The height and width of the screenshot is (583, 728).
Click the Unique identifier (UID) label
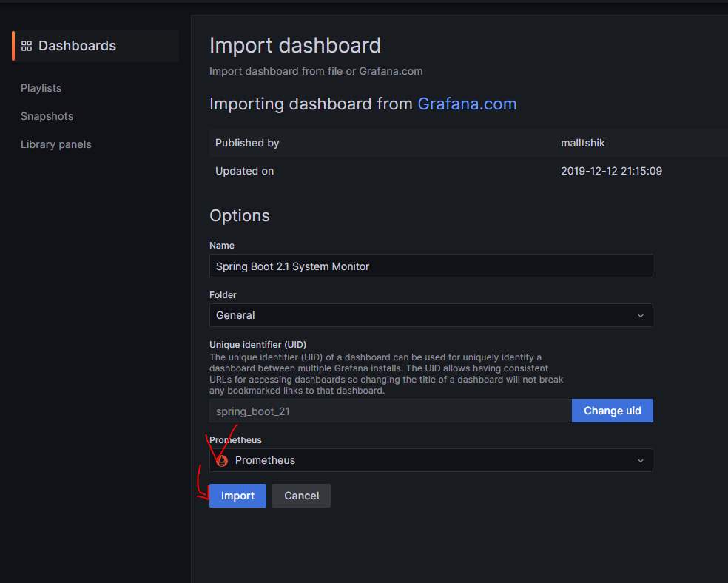point(257,345)
